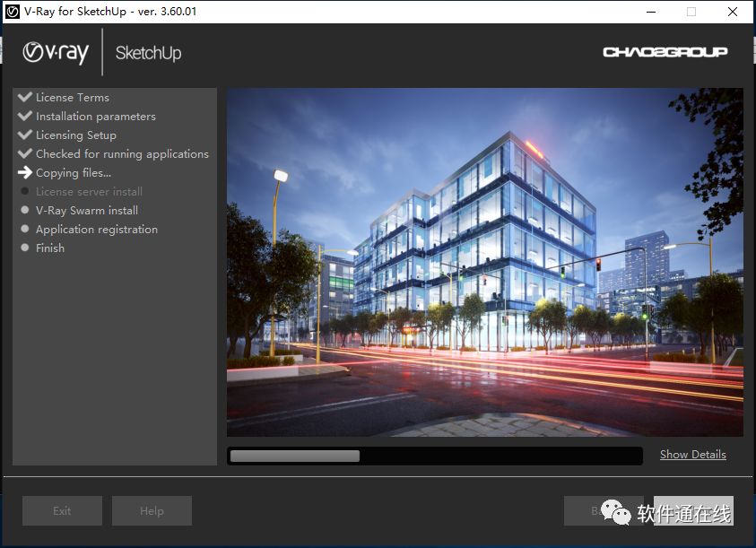Image resolution: width=756 pixels, height=548 pixels.
Task: Select the V-Ray Swarm install step
Action: tap(87, 211)
